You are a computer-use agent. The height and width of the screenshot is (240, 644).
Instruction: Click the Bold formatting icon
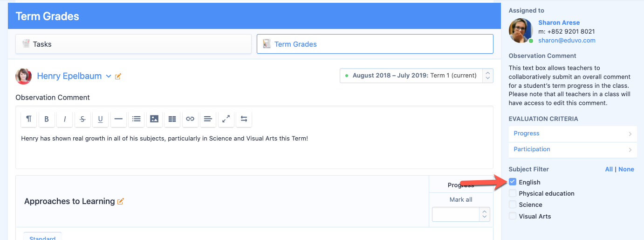(47, 119)
